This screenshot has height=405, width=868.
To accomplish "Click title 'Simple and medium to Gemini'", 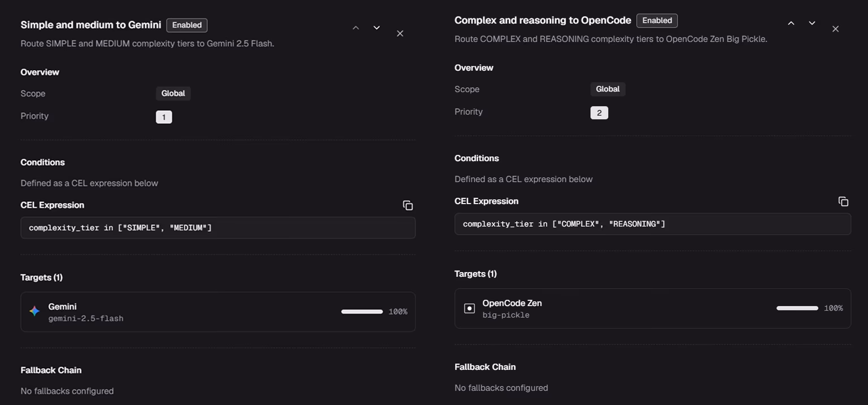I will [x=91, y=25].
